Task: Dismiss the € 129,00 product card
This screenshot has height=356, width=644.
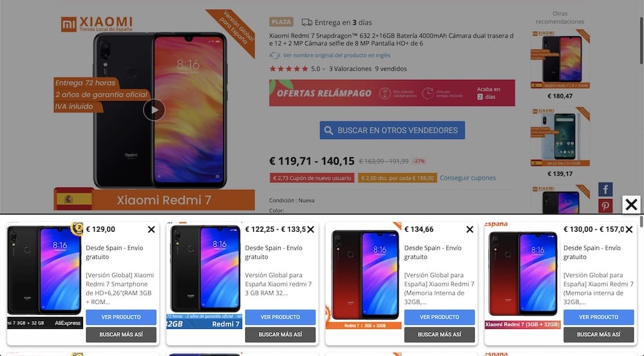Action: (151, 230)
